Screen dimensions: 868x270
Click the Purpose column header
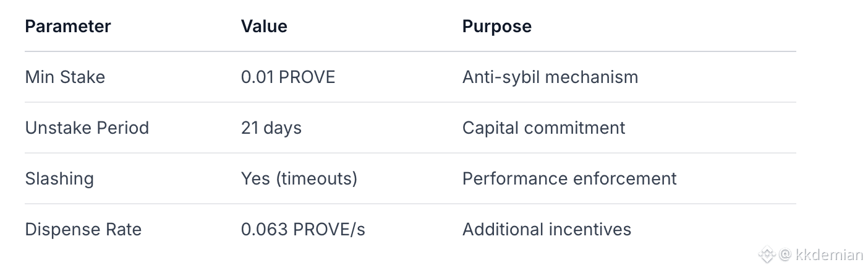(496, 26)
